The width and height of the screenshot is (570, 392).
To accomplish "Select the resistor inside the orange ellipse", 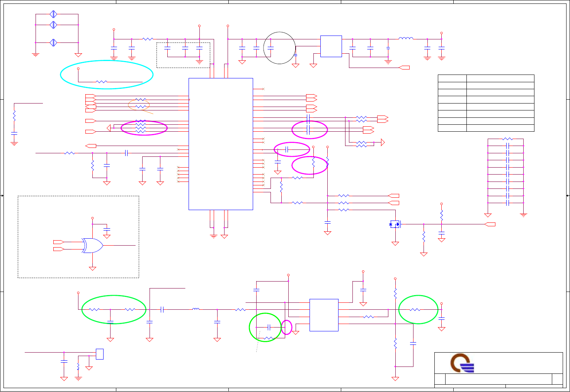I will tap(141, 107).
